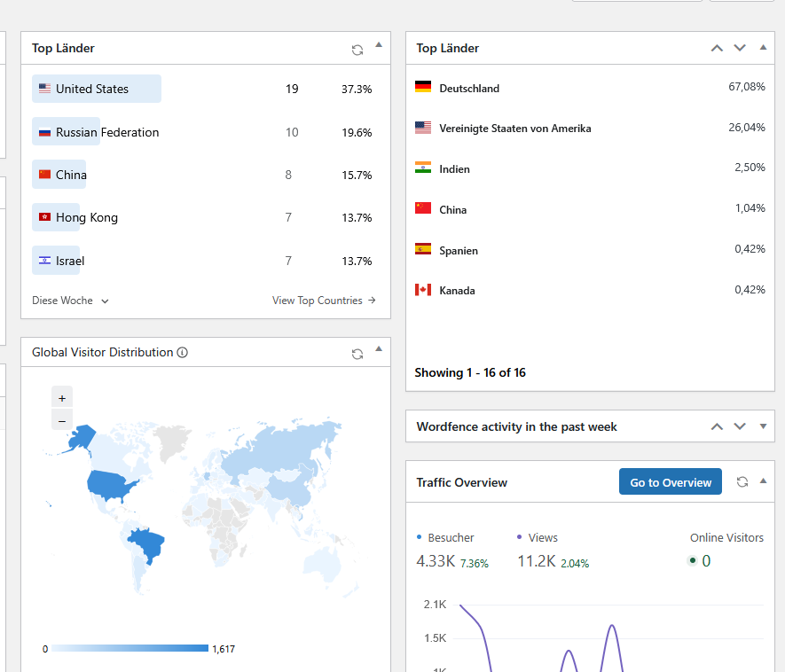Move right Top Länder widget down

[x=740, y=48]
